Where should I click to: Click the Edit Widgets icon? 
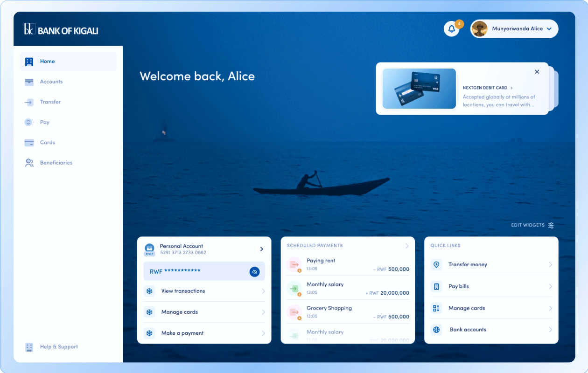(x=550, y=225)
